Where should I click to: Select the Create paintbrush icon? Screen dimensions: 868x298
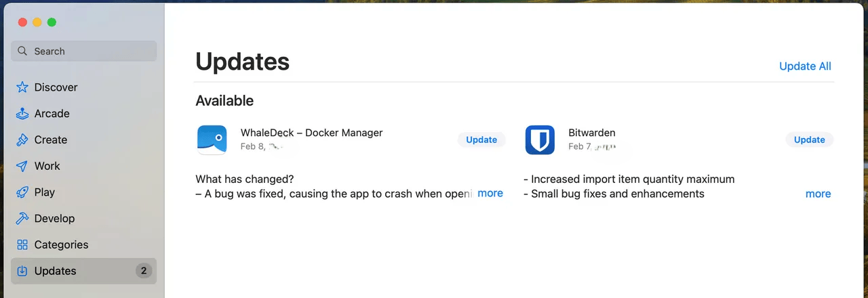[x=22, y=140]
